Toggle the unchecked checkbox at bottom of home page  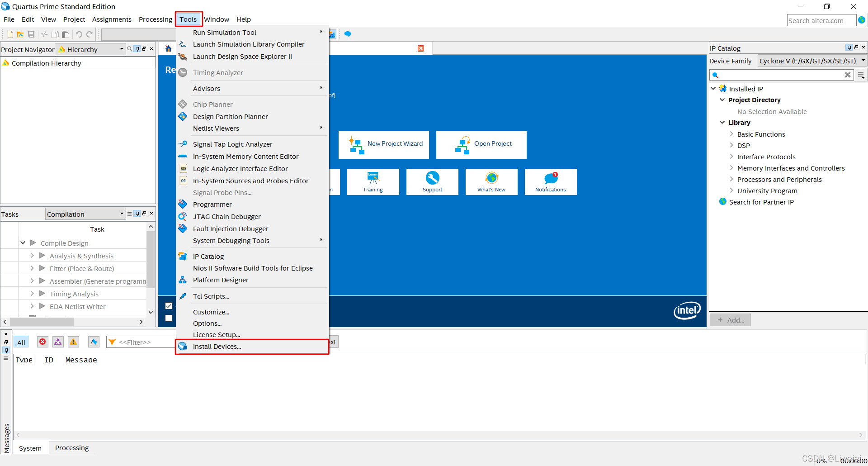[x=169, y=318]
